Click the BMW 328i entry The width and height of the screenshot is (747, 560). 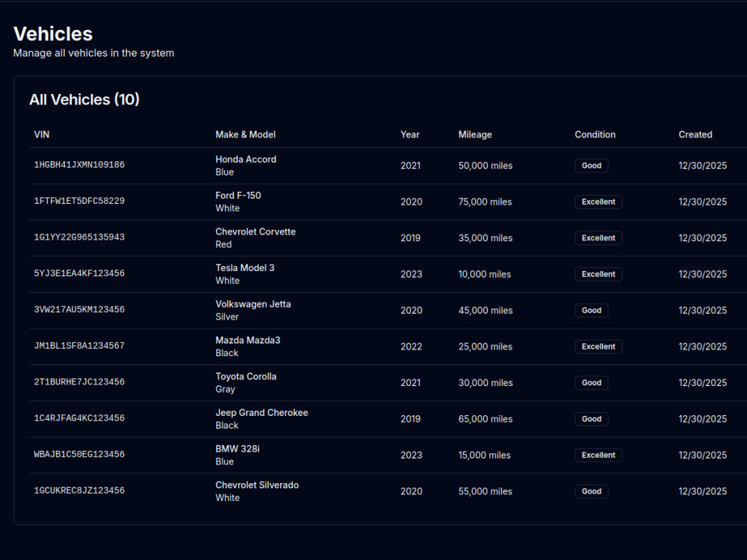238,449
